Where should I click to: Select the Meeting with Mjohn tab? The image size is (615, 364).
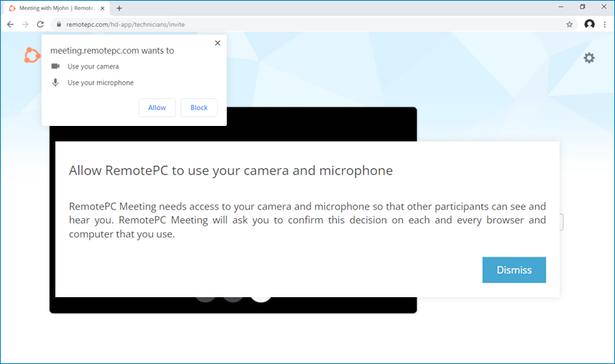(x=57, y=8)
